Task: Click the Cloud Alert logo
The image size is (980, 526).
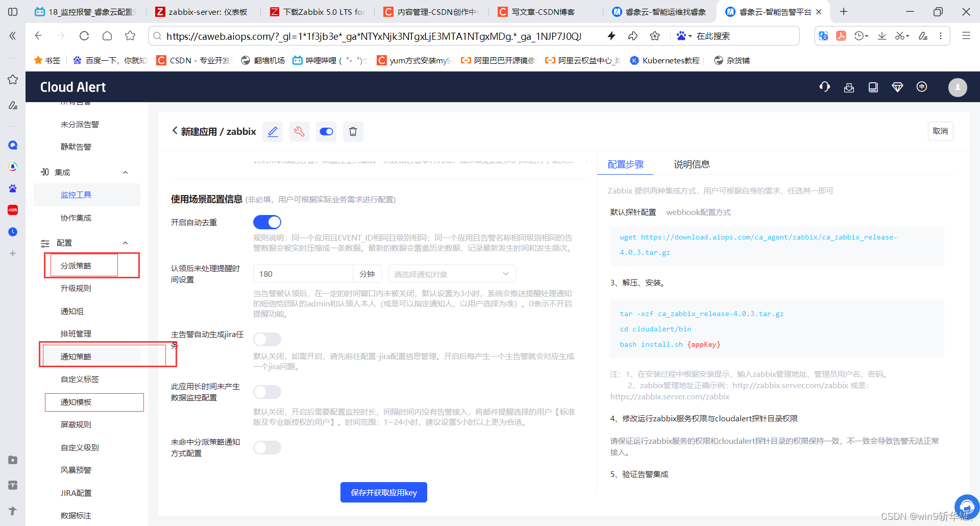Action: coord(73,87)
